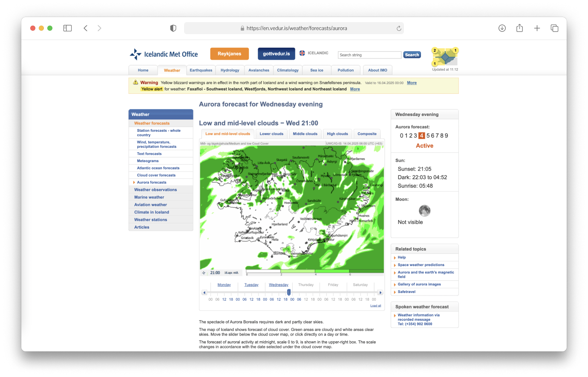Step the timeline forward with right arrow
This screenshot has width=588, height=377.
[x=380, y=293]
